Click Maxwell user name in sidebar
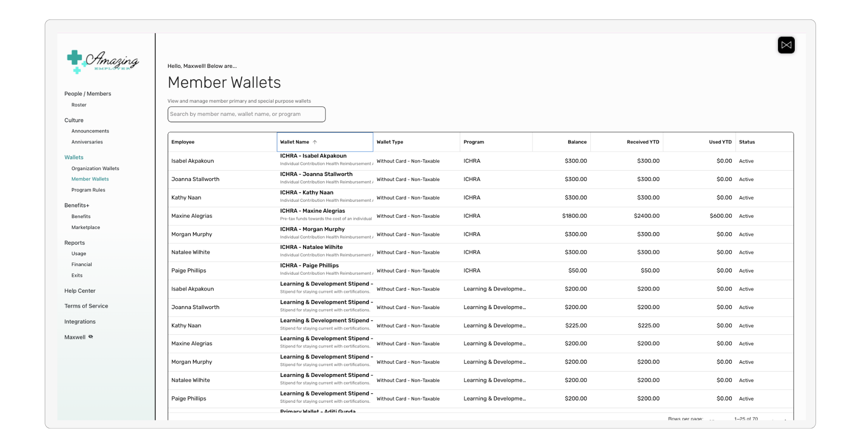The image size is (868, 448). coord(75,337)
